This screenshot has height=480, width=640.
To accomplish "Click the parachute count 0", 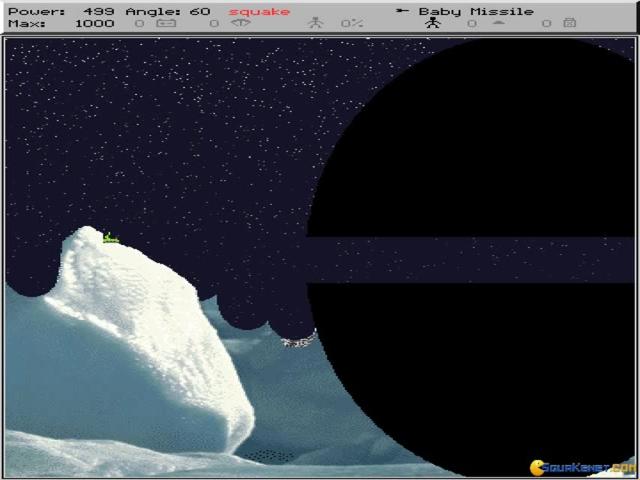I will (214, 23).
